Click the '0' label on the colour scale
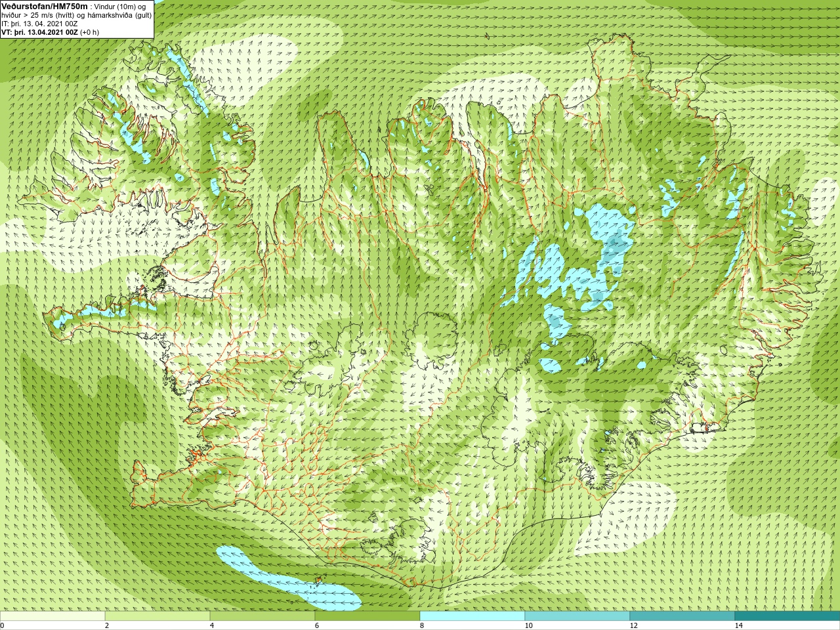Image resolution: width=840 pixels, height=630 pixels. (3, 625)
